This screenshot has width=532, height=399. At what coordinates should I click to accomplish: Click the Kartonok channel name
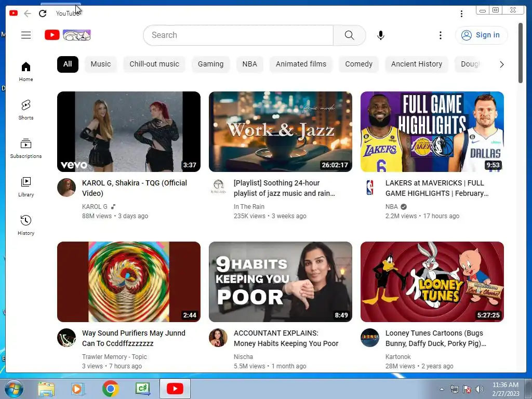[398, 356]
